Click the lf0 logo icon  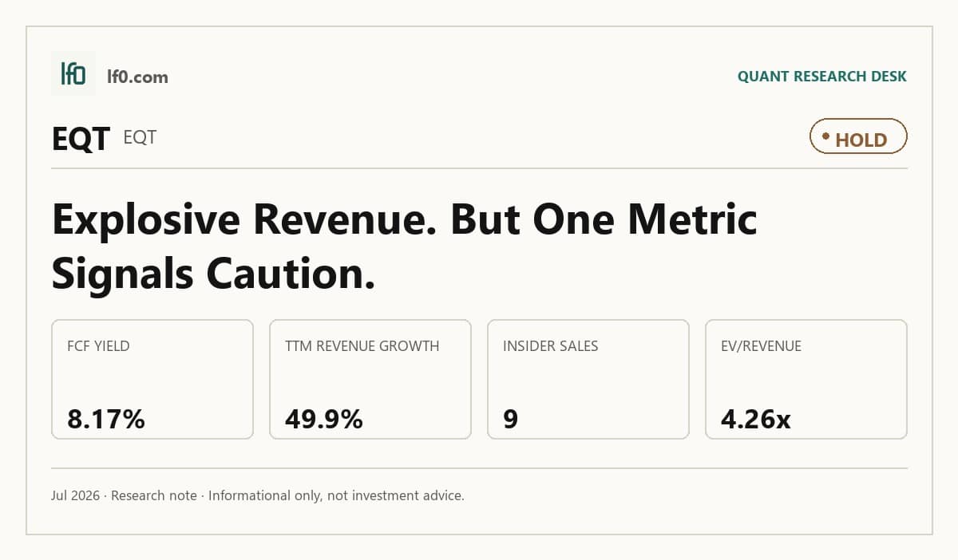pos(73,73)
